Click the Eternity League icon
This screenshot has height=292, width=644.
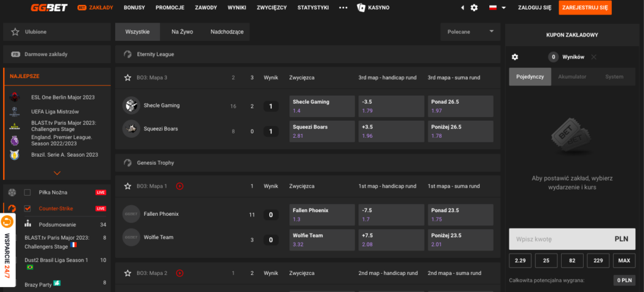pyautogui.click(x=128, y=54)
